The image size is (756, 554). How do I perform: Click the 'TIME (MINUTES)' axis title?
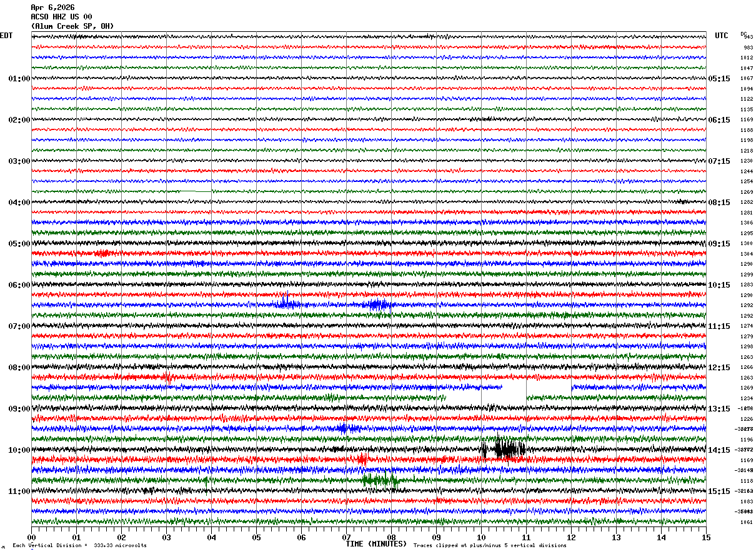coord(376,544)
